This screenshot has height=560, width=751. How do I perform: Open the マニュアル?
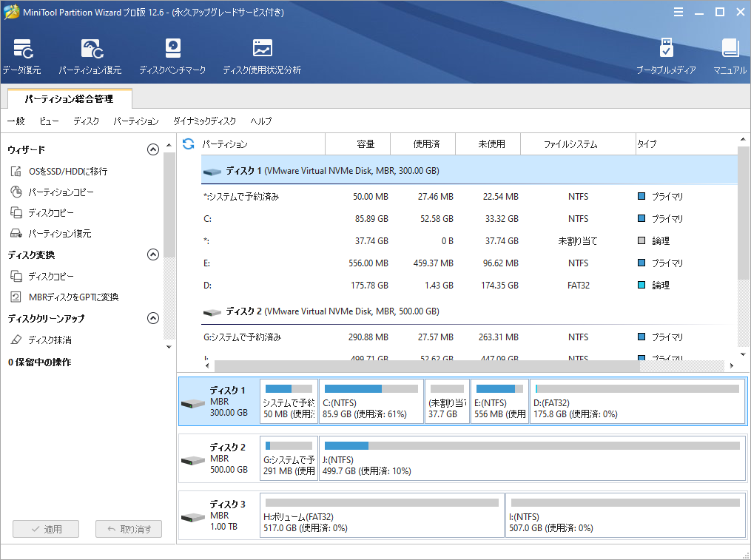pyautogui.click(x=730, y=56)
